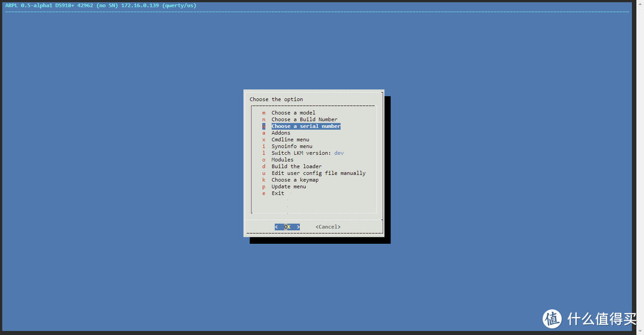Click the ARPL 0.5-alpha1 header text
The height and width of the screenshot is (335, 644).
[101, 5]
